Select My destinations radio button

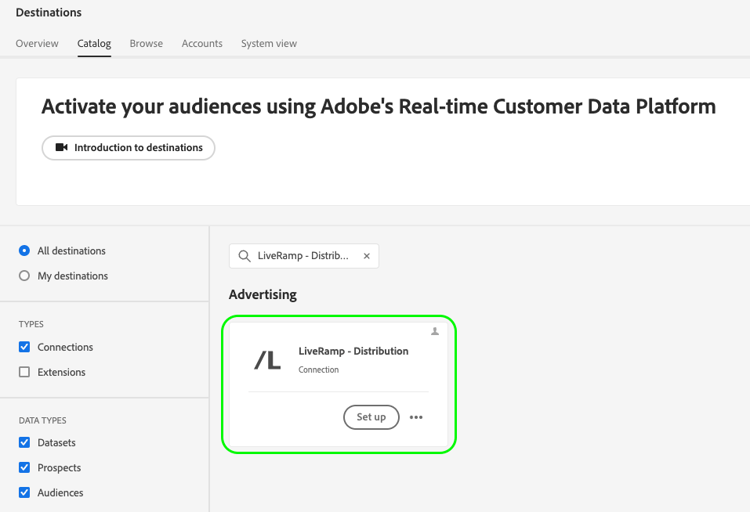(x=24, y=276)
